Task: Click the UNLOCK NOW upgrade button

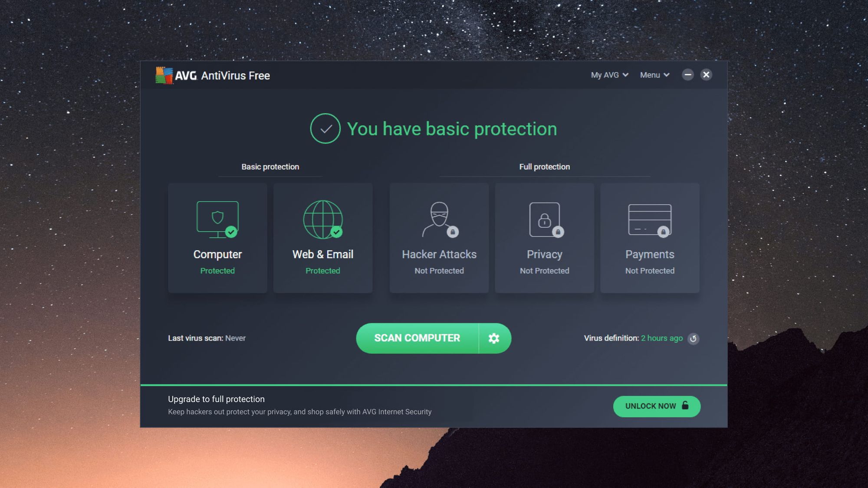Action: pyautogui.click(x=656, y=406)
